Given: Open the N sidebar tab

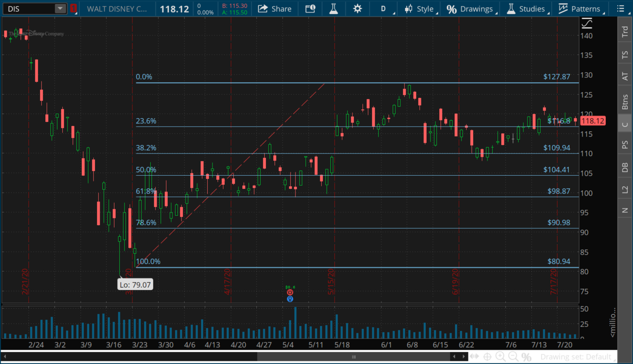Looking at the screenshot, I should coord(625,210).
